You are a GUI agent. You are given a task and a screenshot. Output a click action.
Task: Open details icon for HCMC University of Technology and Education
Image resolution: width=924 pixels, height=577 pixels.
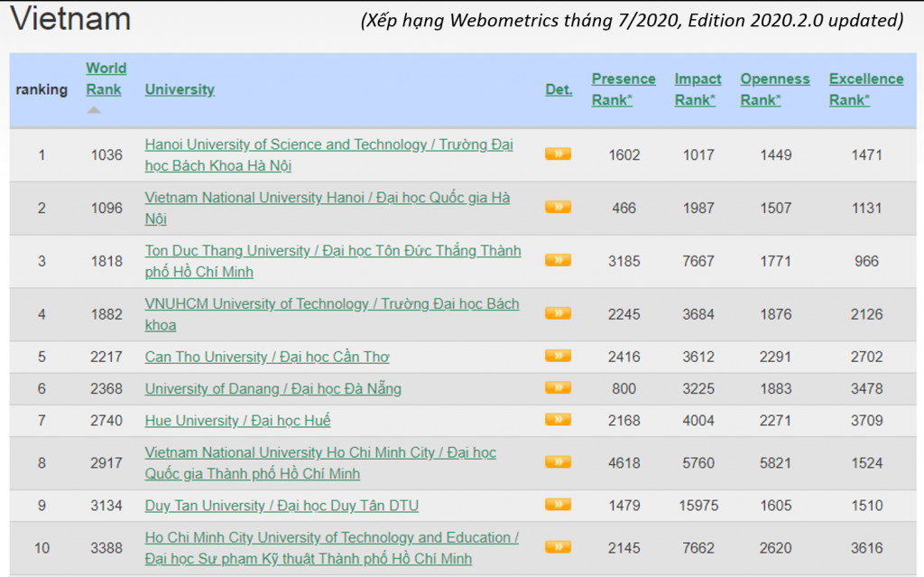pyautogui.click(x=558, y=547)
